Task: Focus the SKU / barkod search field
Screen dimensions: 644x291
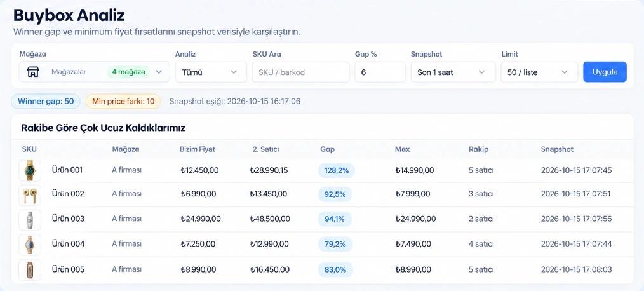Action: point(300,72)
